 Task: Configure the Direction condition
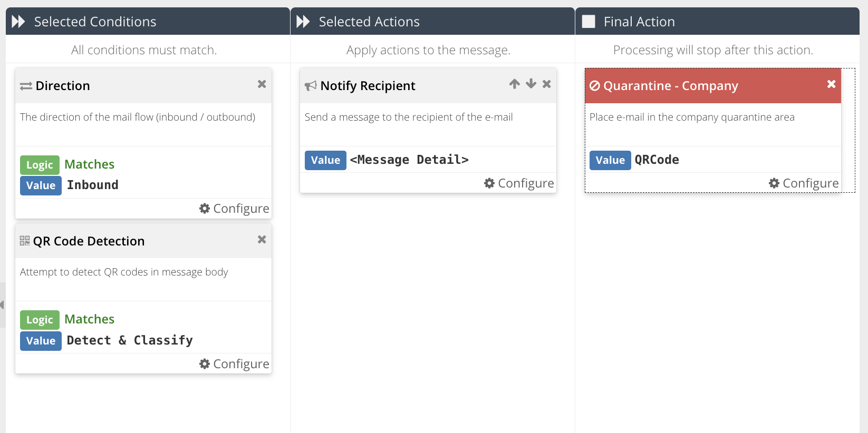tap(234, 209)
